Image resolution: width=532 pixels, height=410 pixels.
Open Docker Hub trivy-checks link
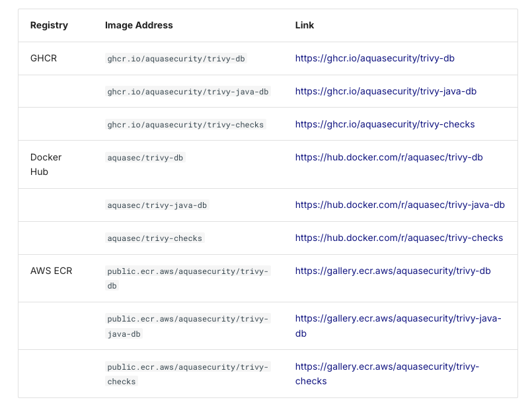(x=399, y=238)
